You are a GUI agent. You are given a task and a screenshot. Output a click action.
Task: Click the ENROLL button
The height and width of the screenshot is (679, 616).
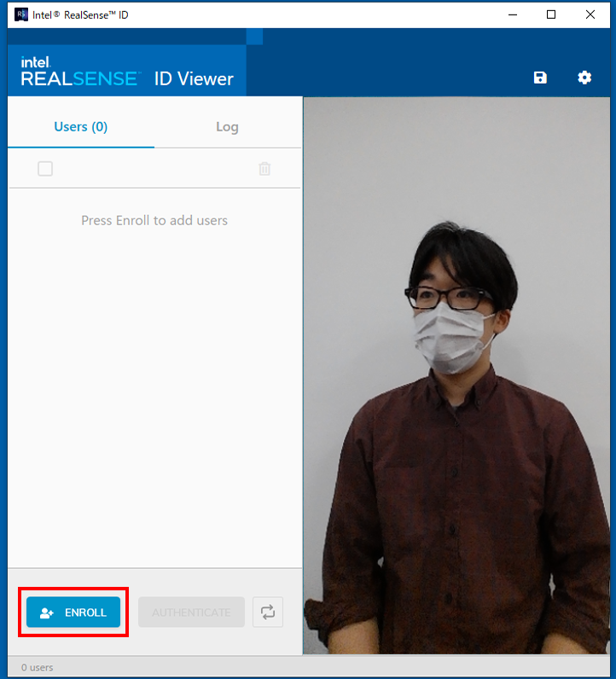click(73, 612)
